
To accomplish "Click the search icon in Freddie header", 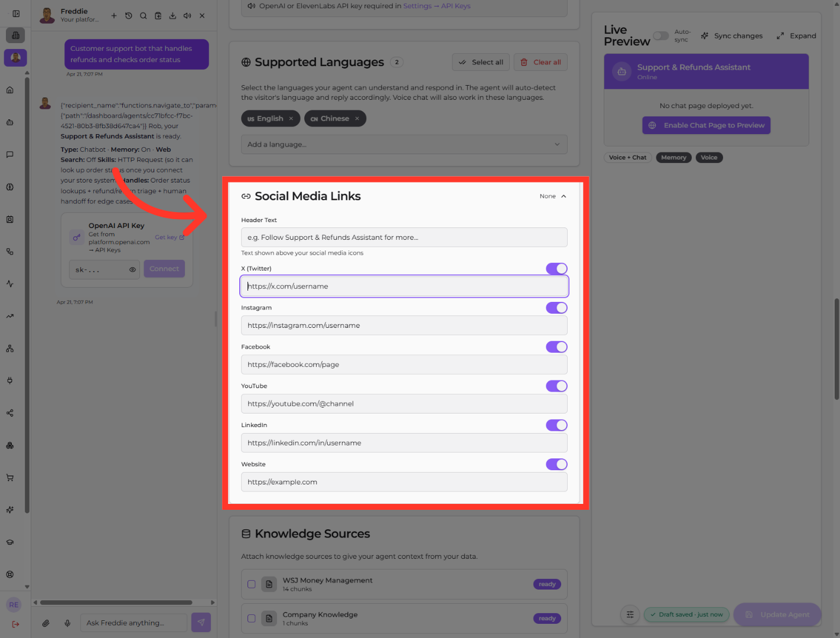I will point(144,16).
